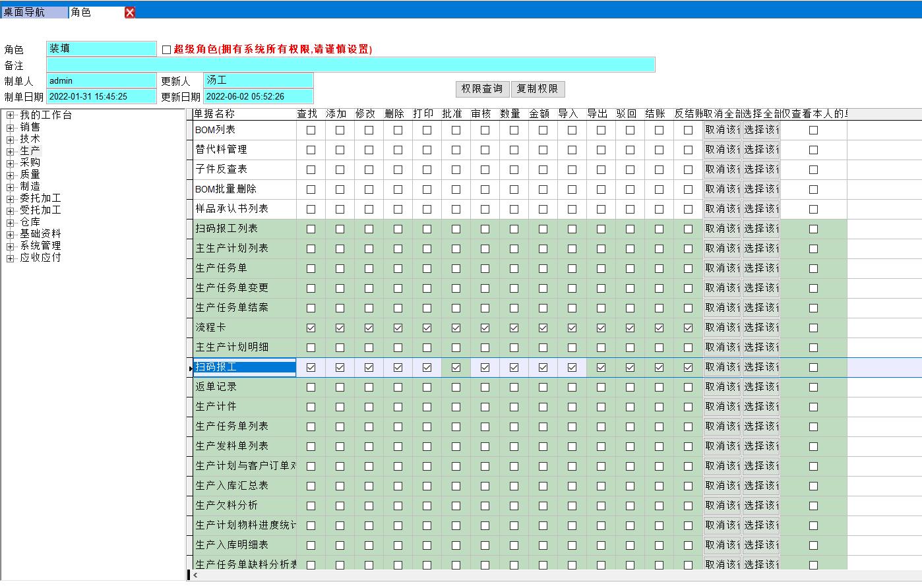
Task: Click the 角色 name field containing 装填
Action: click(102, 49)
